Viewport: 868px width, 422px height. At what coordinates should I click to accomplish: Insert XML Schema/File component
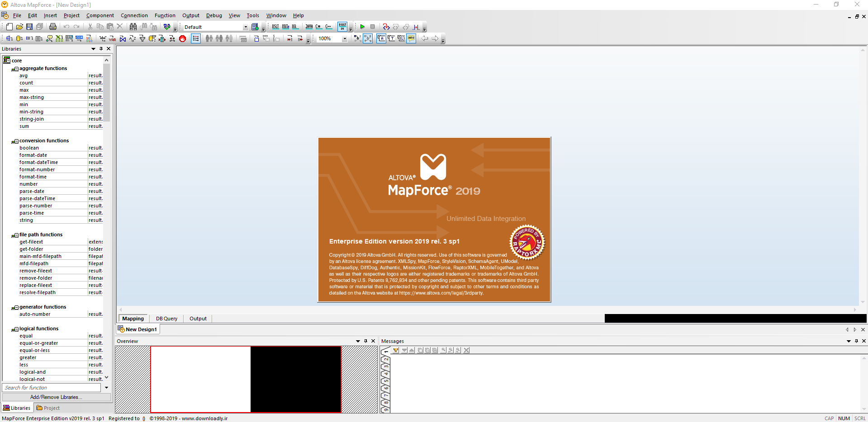coord(9,38)
